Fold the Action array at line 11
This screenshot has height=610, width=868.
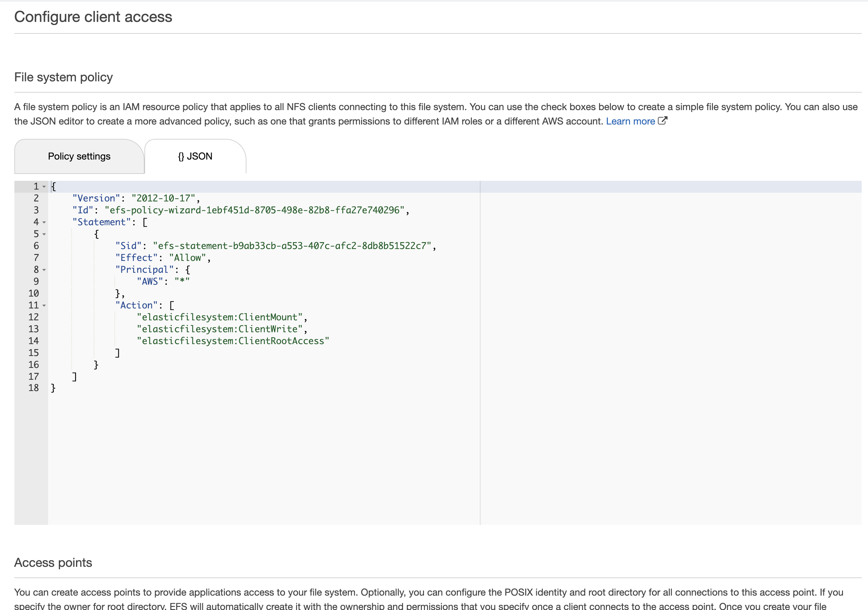point(44,306)
